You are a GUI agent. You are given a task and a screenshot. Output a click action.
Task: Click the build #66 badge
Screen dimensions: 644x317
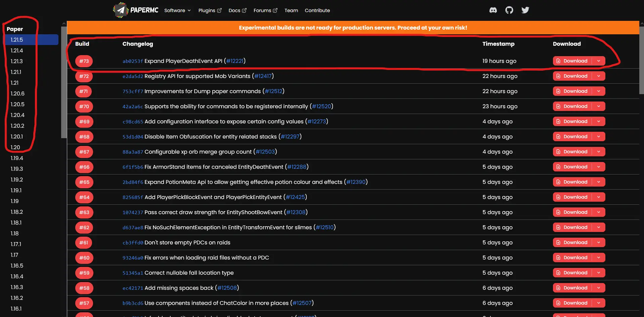tap(84, 167)
